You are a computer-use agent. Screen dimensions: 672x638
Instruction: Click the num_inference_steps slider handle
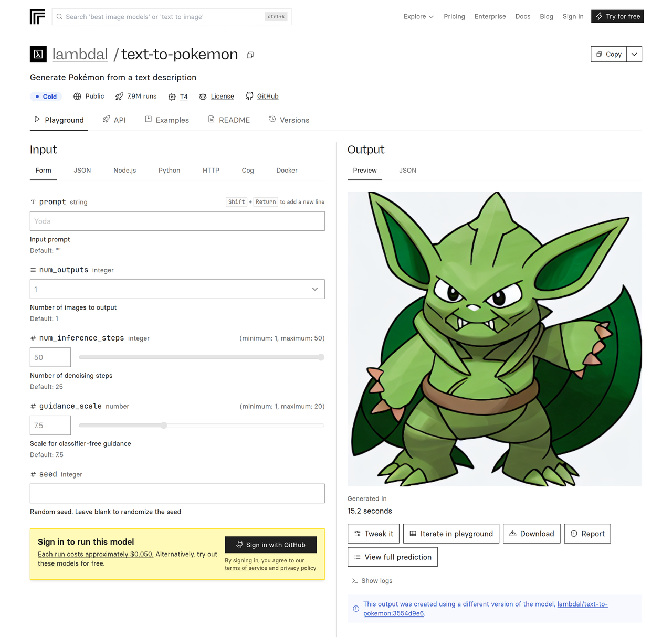[x=321, y=357]
